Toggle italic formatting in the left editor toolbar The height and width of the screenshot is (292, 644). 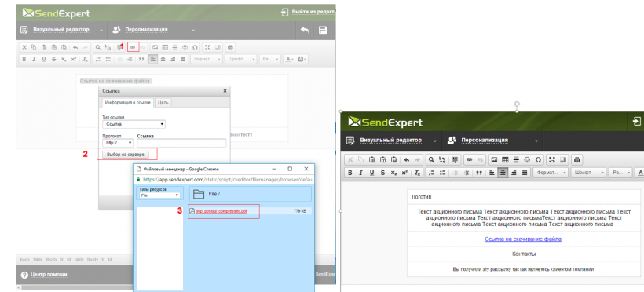[x=34, y=59]
